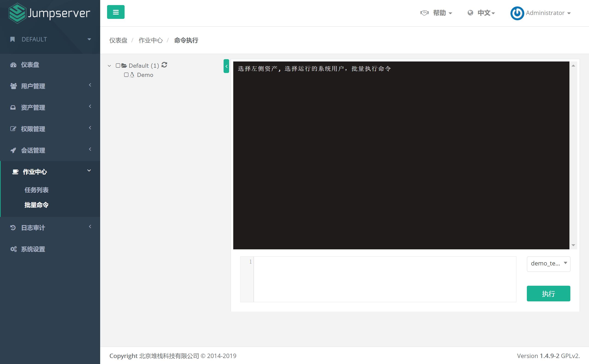Open 任务列表 submenu item
This screenshot has width=589, height=364.
[37, 190]
